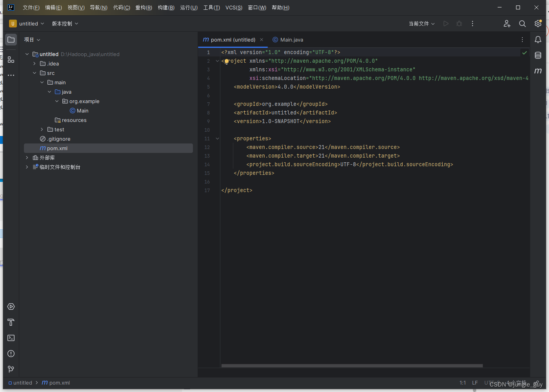Click the Debug bug icon
The height and width of the screenshot is (392, 549).
click(459, 24)
